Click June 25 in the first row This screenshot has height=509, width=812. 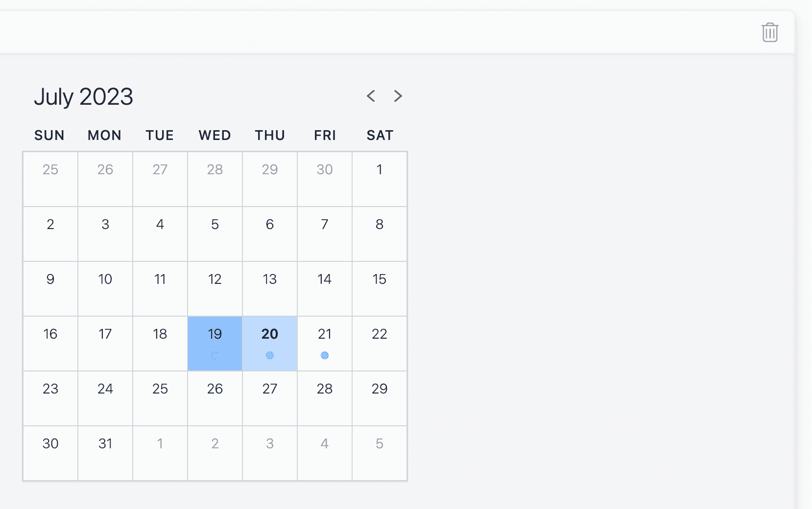pos(50,179)
